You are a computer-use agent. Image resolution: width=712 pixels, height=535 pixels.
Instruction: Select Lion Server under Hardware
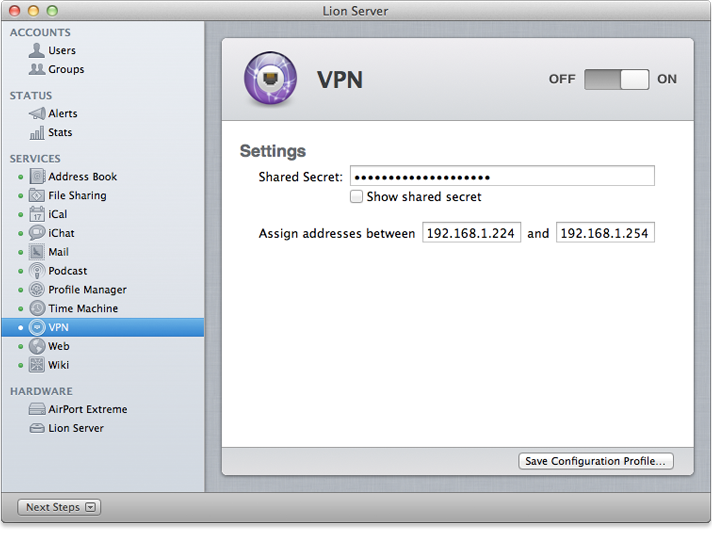(76, 428)
